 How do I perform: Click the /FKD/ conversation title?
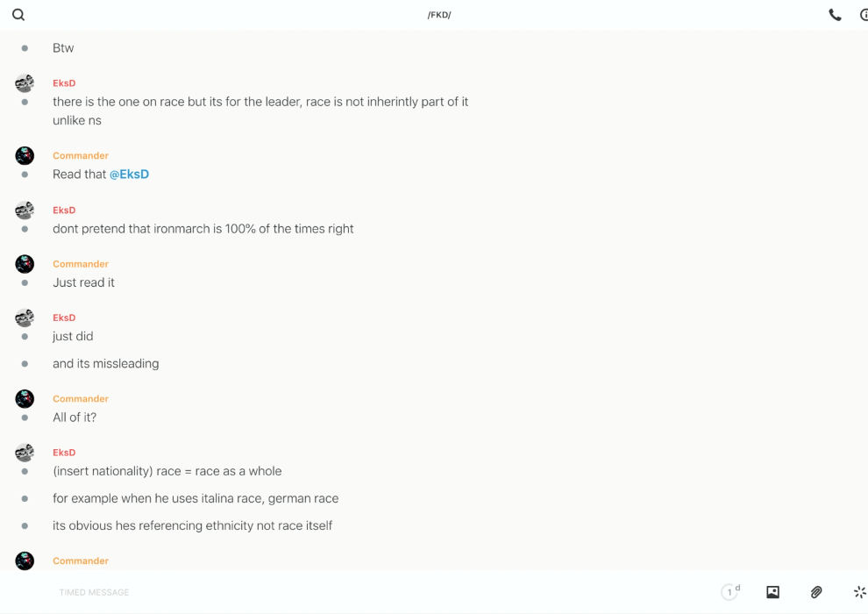pos(439,15)
